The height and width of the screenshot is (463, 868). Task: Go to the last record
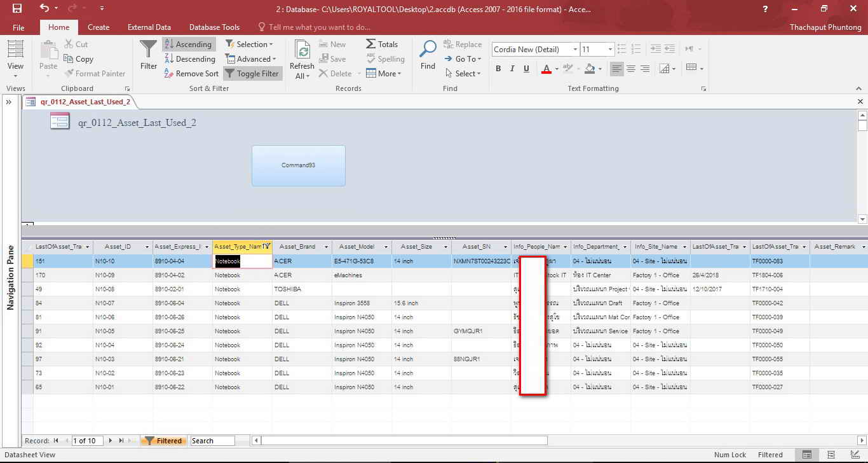[121, 441]
